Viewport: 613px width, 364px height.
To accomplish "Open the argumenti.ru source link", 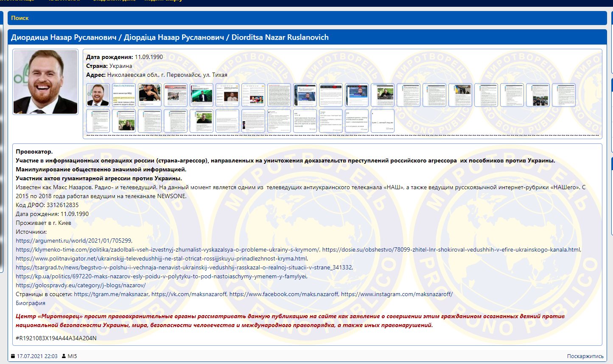I will (x=73, y=241).
